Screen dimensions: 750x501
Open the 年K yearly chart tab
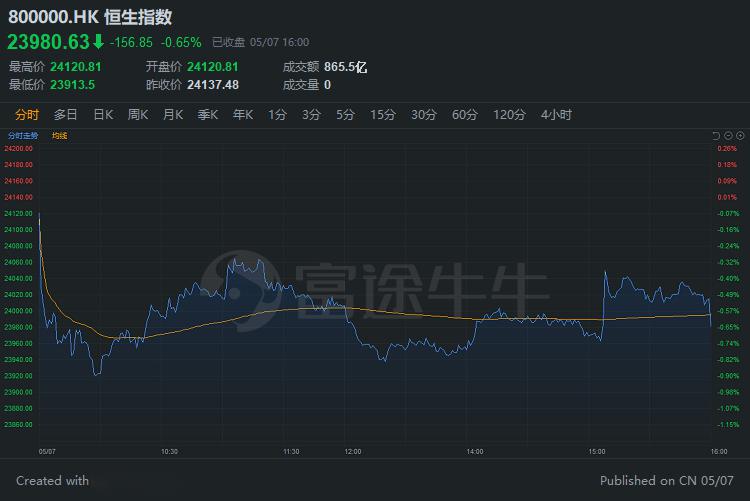tap(243, 114)
